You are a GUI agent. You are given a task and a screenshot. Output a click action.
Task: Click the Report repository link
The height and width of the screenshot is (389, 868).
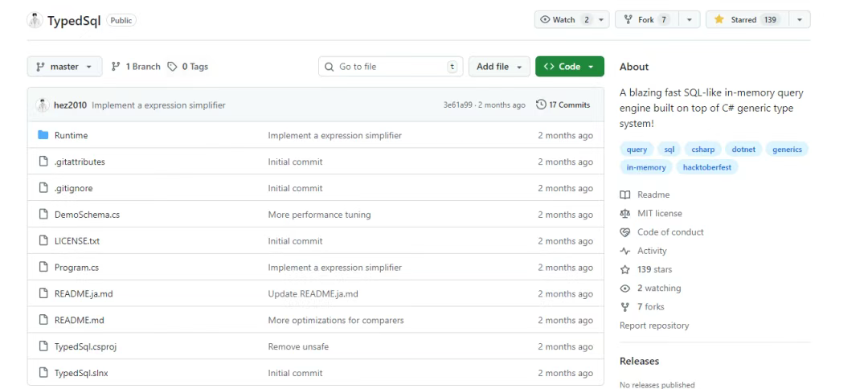coord(654,326)
